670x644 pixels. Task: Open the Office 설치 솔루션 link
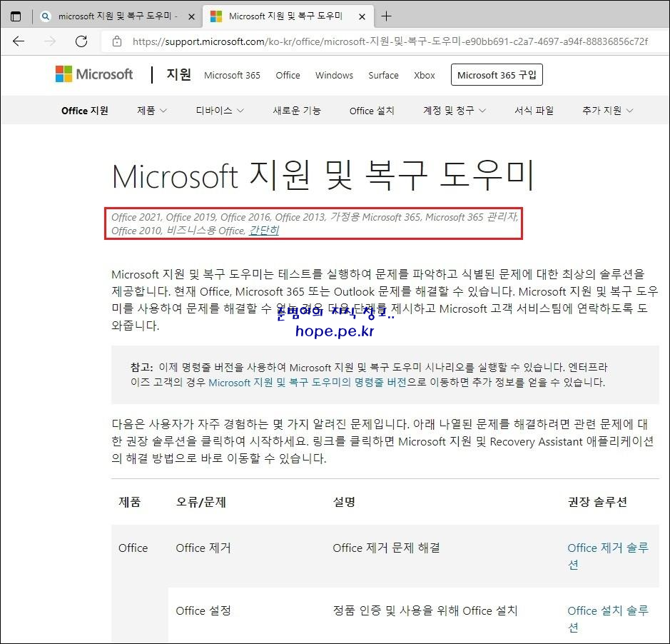[x=608, y=618]
